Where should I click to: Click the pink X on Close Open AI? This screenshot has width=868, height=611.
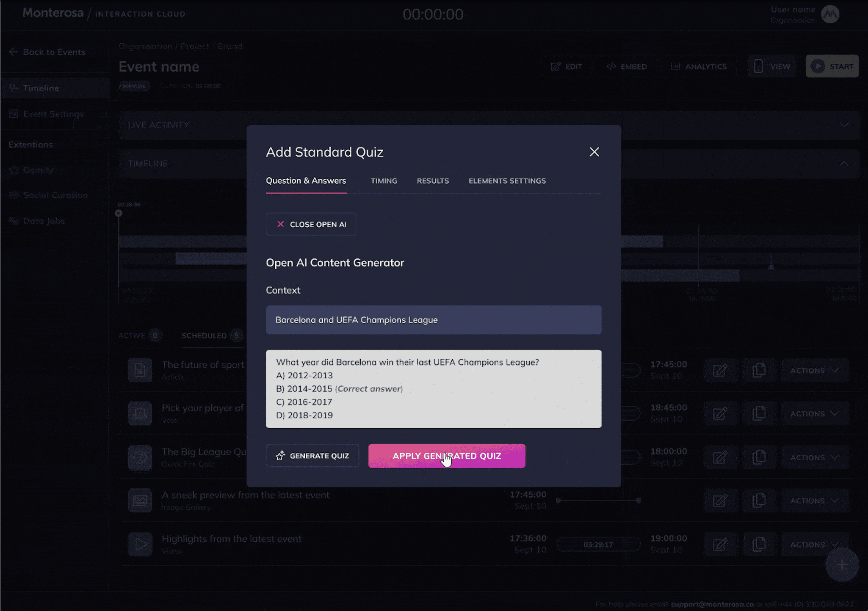(x=280, y=224)
